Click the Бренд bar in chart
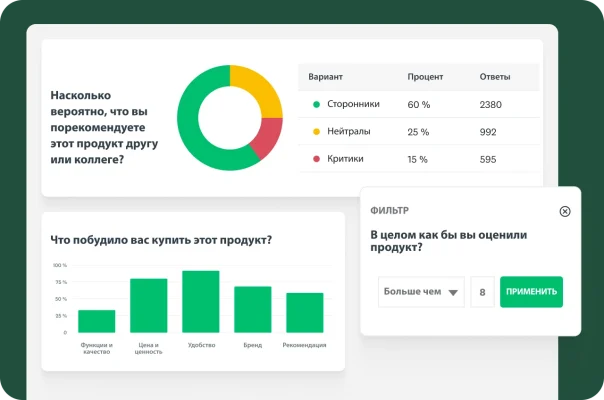 click(252, 309)
